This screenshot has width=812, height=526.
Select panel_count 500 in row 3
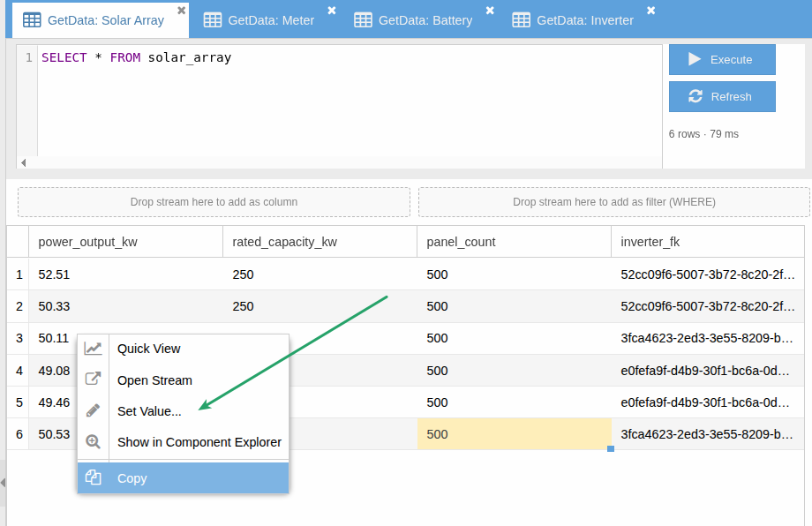(515, 338)
